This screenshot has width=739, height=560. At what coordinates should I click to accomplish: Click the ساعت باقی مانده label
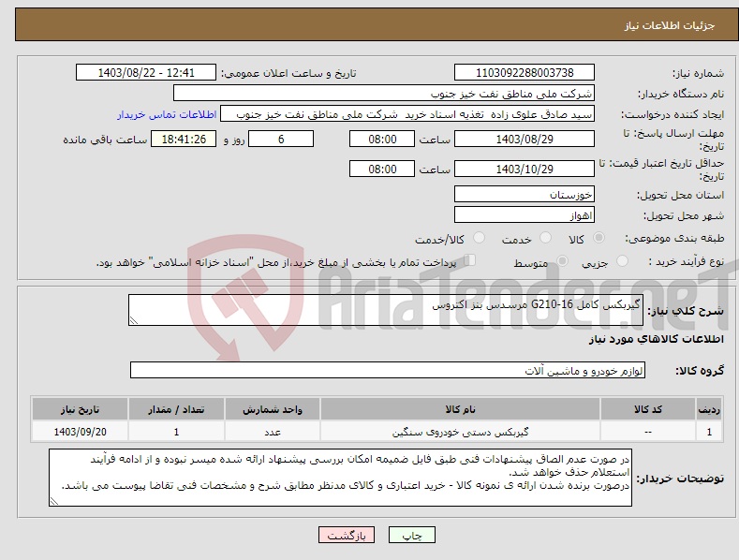tap(105, 140)
